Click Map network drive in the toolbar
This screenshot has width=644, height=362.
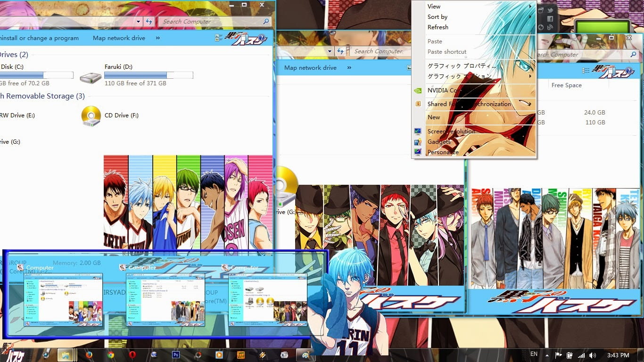[119, 38]
